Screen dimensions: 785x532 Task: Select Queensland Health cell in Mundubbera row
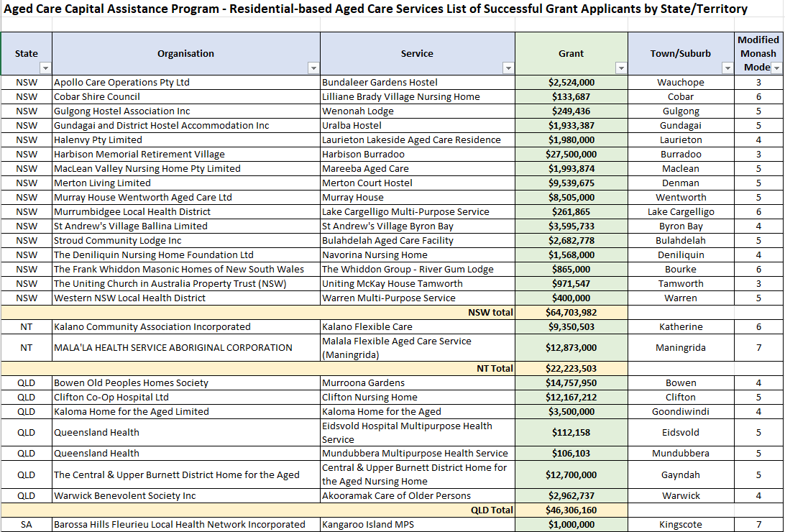[185, 454]
